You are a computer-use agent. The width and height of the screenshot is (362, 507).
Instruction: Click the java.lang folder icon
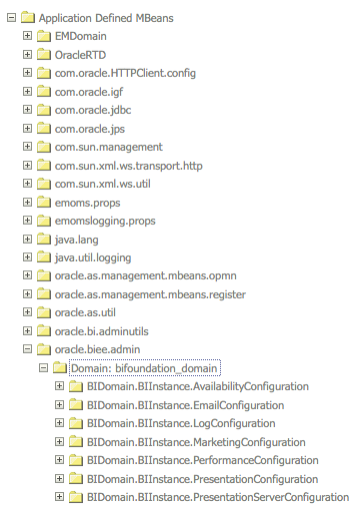coord(44,239)
